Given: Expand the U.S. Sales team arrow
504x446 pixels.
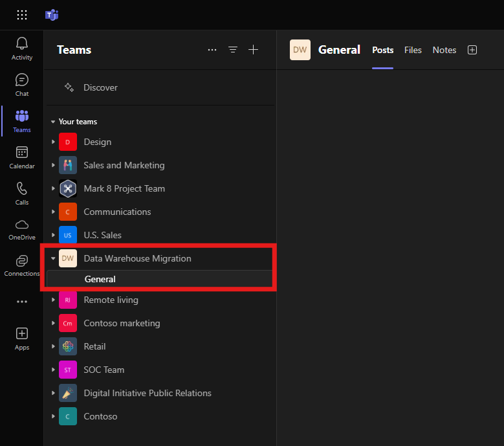Looking at the screenshot, I should (53, 235).
